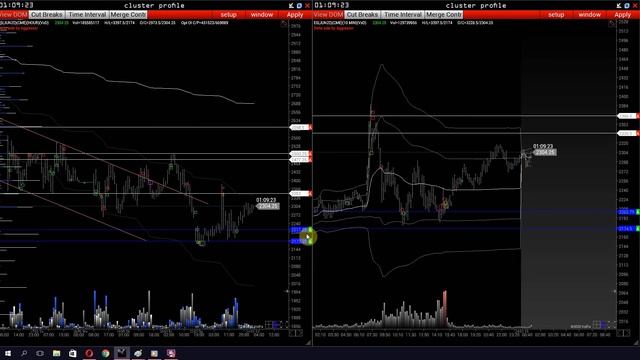Click the blue square icon at right chart bottom

(604, 324)
